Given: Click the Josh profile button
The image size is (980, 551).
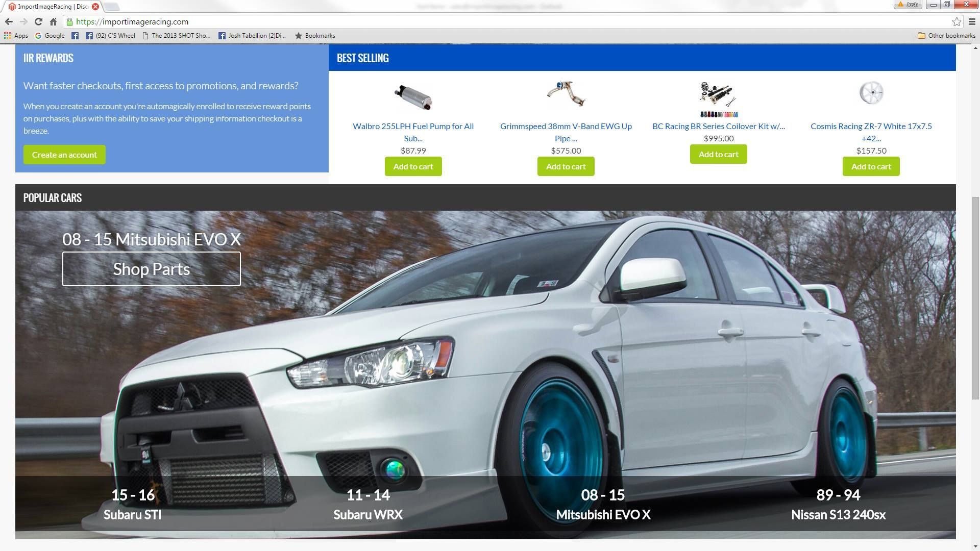Looking at the screenshot, I should pyautogui.click(x=908, y=5).
